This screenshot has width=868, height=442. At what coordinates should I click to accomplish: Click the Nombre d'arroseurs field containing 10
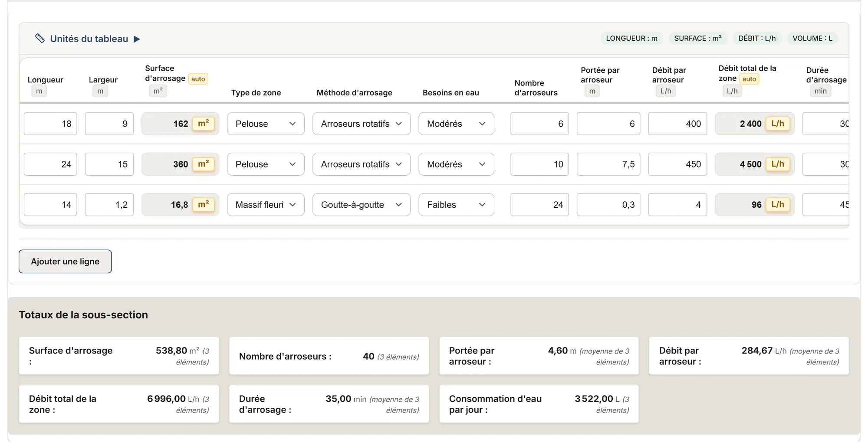pyautogui.click(x=539, y=164)
